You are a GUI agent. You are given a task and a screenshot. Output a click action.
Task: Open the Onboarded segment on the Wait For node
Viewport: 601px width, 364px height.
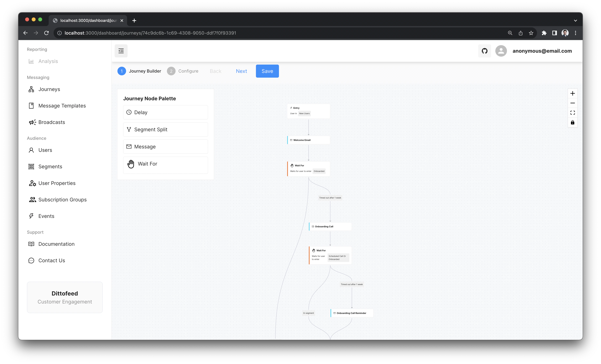pos(319,171)
